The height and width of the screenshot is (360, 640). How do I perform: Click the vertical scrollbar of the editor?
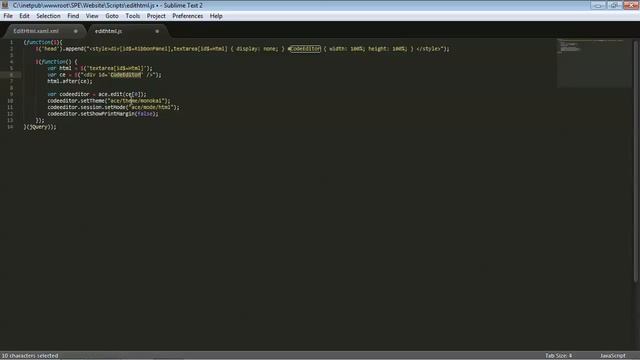coord(636,161)
